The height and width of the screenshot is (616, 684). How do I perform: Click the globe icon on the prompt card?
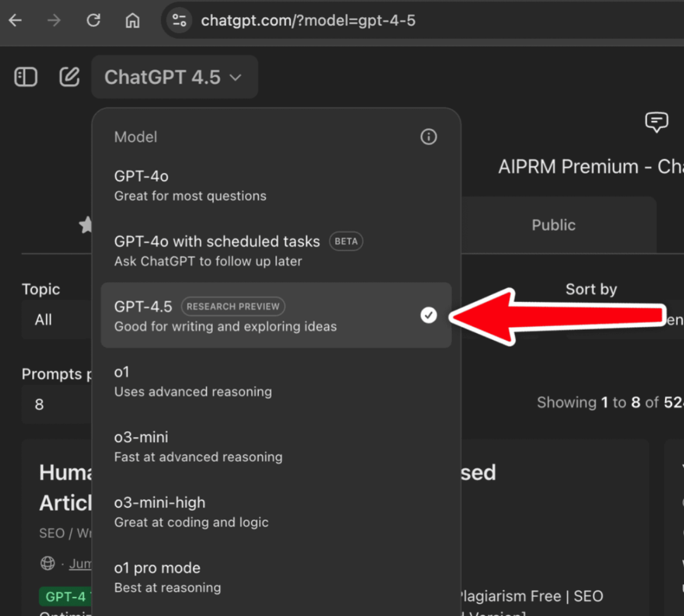[47, 563]
